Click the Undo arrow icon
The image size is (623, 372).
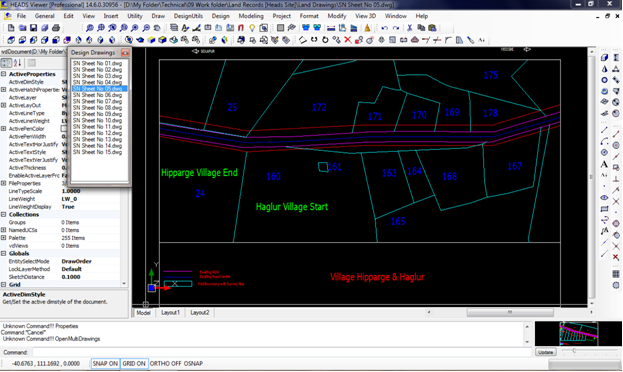click(x=384, y=28)
